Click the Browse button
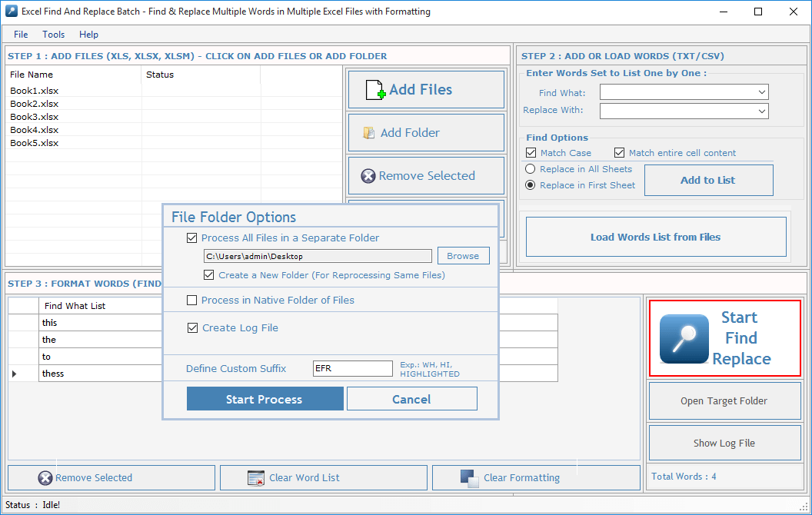The height and width of the screenshot is (515, 812). pyautogui.click(x=463, y=256)
